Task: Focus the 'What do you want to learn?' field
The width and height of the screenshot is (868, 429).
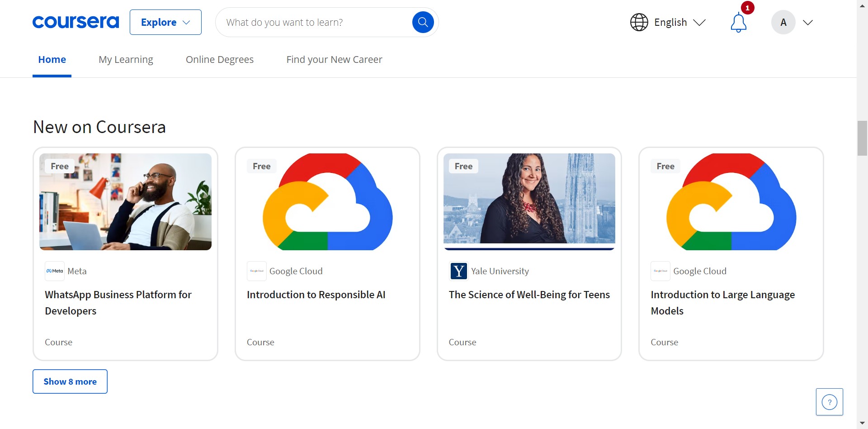Action: pyautogui.click(x=316, y=22)
